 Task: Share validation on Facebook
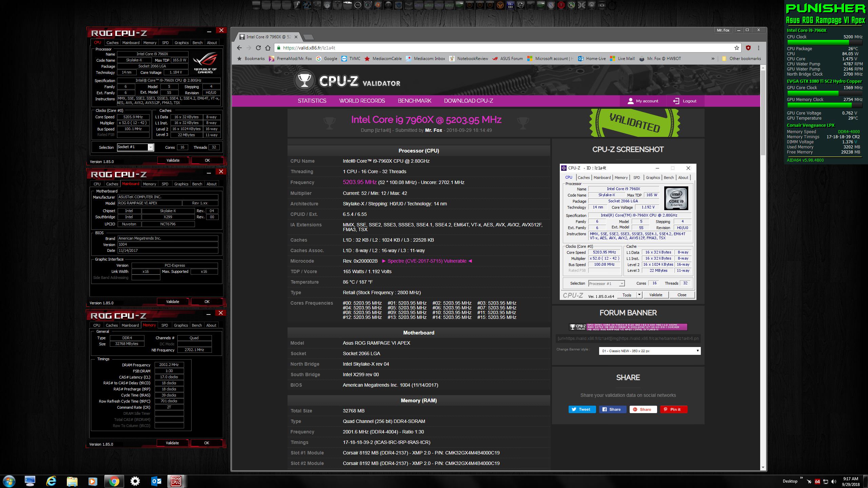(612, 409)
